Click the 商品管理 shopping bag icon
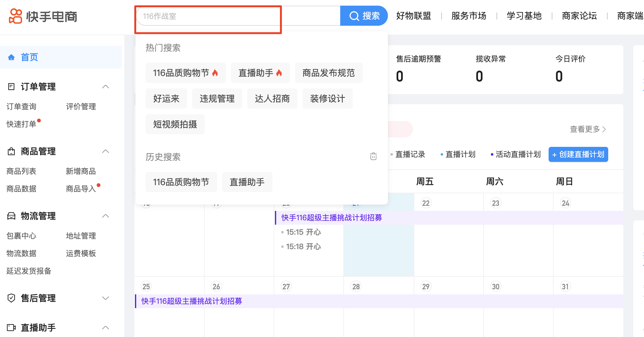 [x=11, y=152]
